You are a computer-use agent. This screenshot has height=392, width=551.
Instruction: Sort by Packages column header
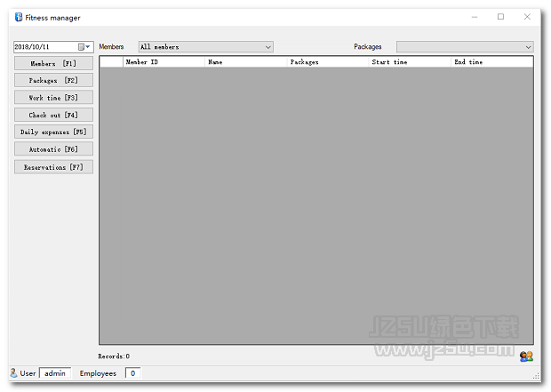pyautogui.click(x=328, y=62)
